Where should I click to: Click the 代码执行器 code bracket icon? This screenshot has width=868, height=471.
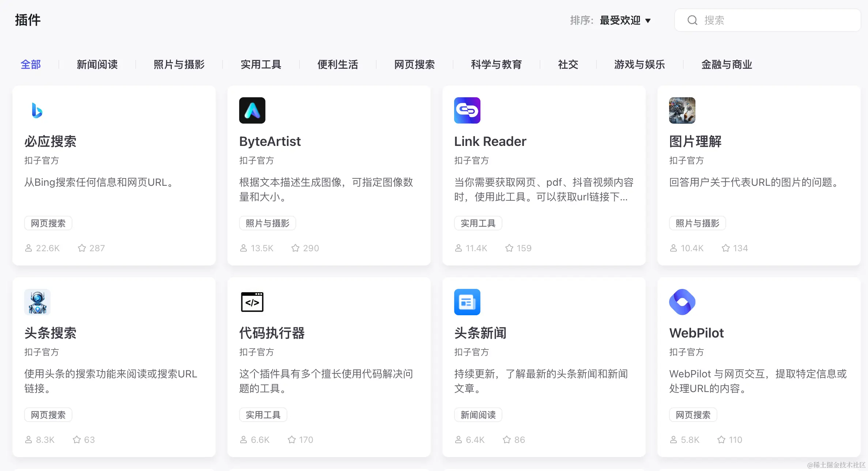252,302
